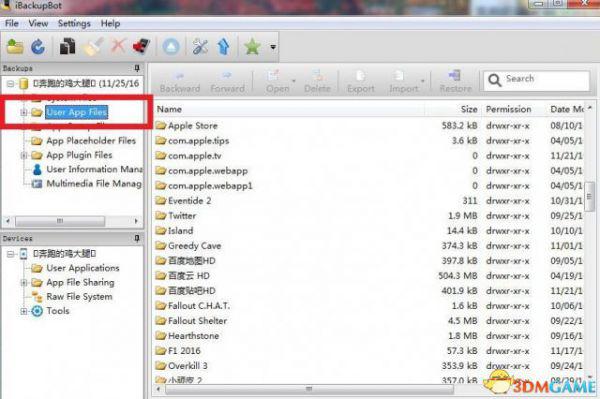Click the Export button

coord(361,81)
